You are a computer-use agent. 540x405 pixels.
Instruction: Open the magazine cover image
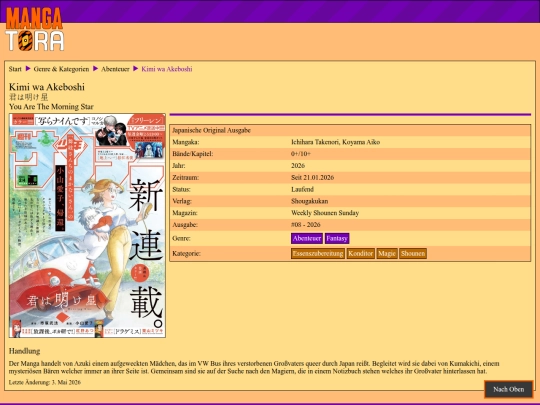pos(87,226)
